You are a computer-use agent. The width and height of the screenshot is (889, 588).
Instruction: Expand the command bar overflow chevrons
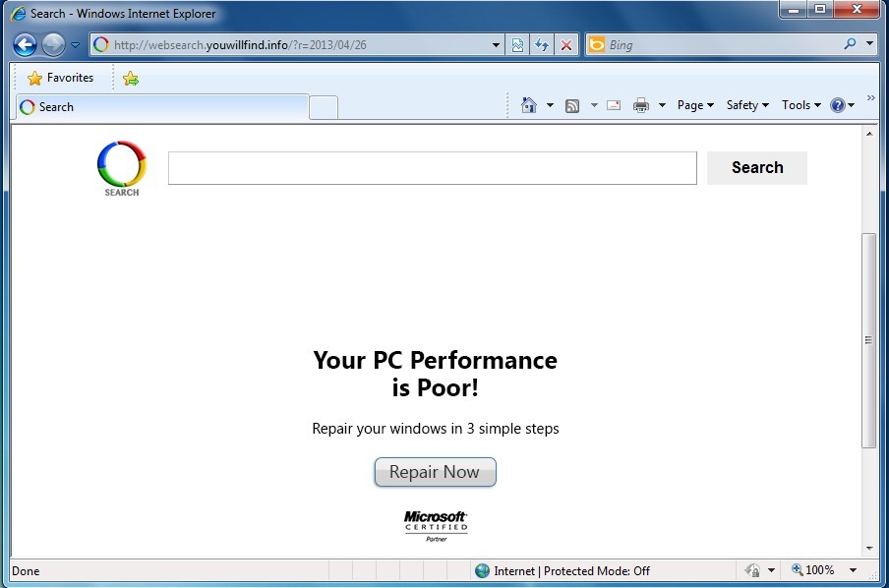(x=871, y=98)
